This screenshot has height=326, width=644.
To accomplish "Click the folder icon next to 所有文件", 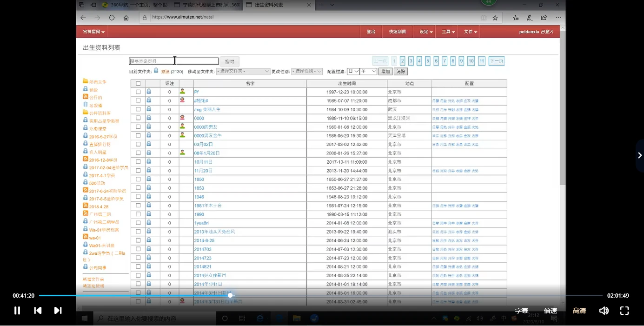I will click(x=86, y=81).
